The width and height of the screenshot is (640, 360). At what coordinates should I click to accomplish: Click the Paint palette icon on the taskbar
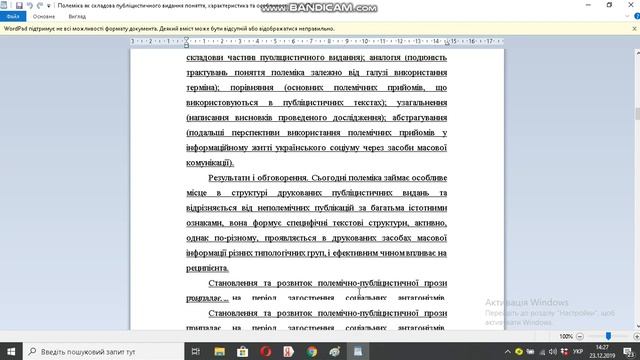point(335,351)
